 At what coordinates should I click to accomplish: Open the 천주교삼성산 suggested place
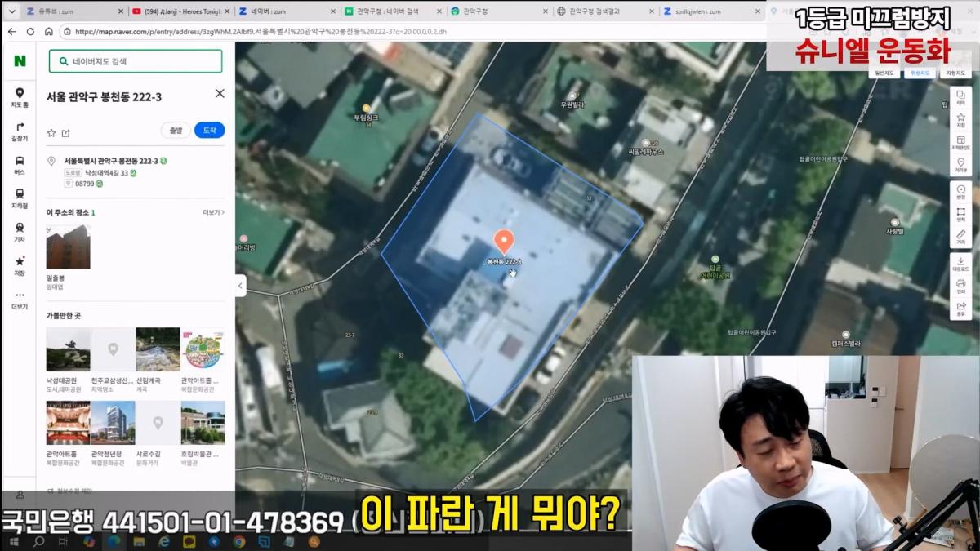coord(113,349)
